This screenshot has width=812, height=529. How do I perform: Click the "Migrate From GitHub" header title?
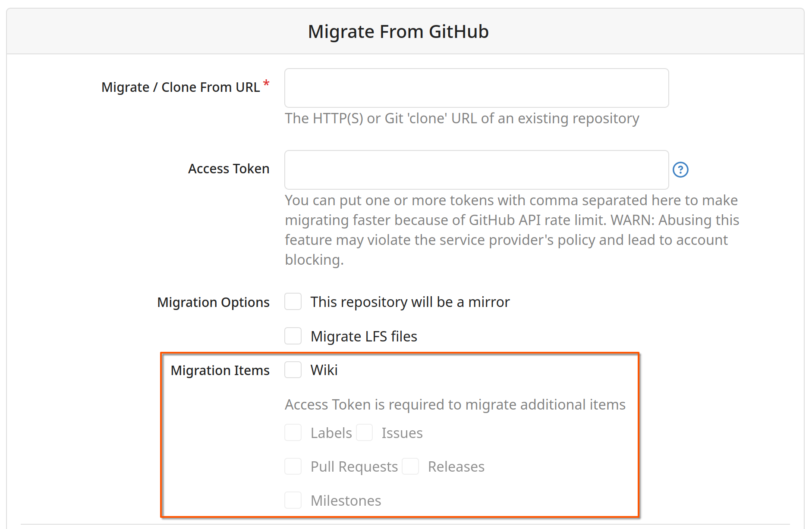pos(398,32)
